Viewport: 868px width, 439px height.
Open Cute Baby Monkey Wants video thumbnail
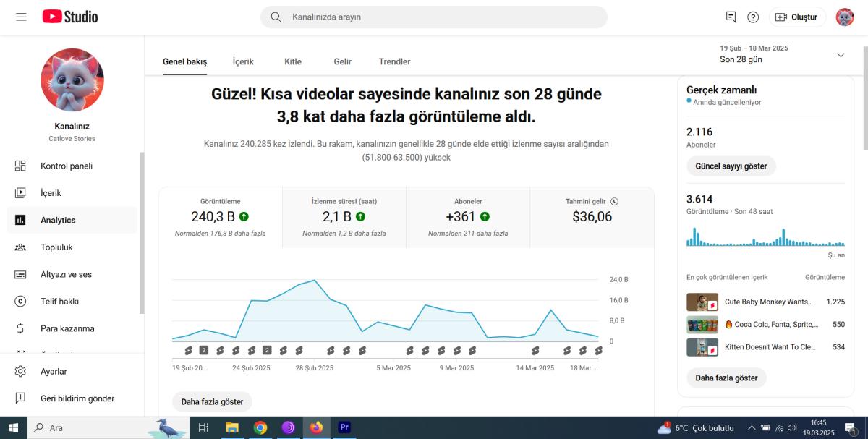[x=702, y=302]
